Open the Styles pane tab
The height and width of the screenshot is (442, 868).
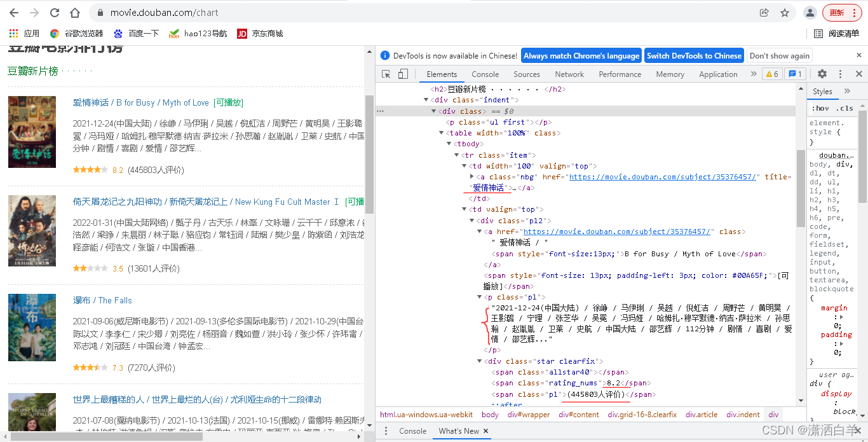[x=822, y=92]
